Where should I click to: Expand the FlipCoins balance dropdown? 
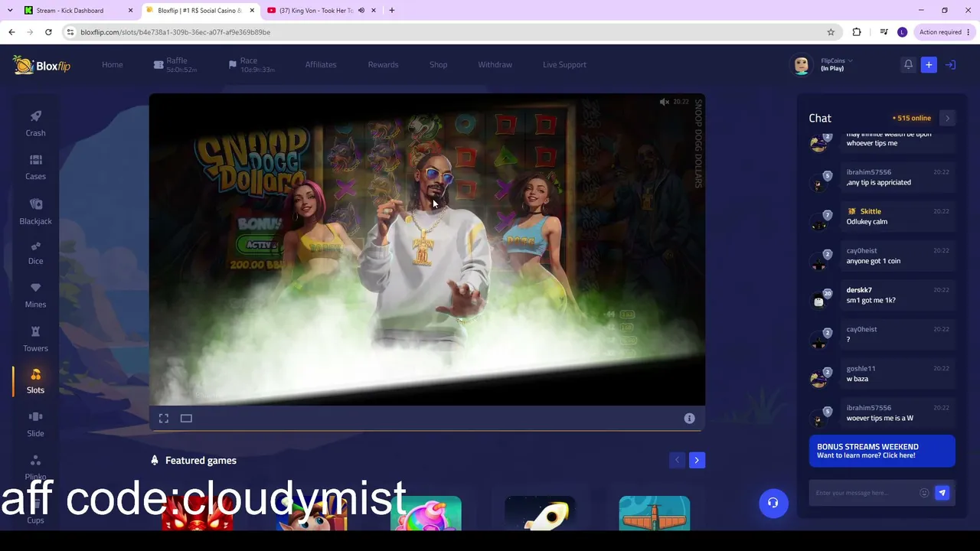click(850, 61)
